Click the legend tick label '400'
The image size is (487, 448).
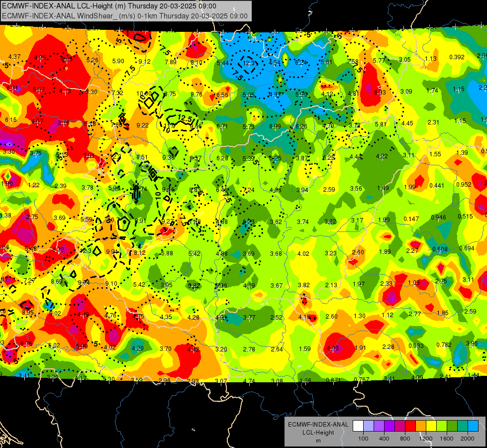pos(384,439)
